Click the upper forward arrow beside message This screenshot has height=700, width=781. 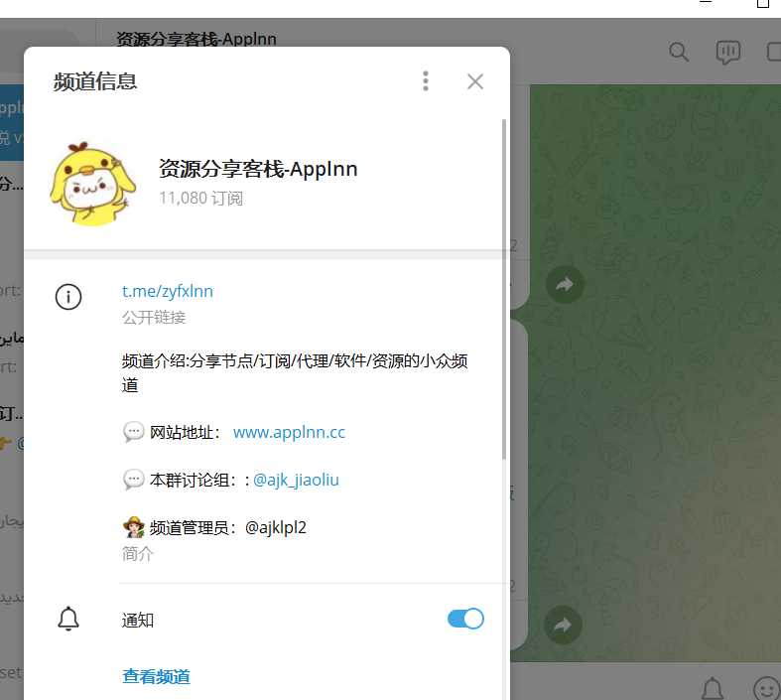click(565, 285)
